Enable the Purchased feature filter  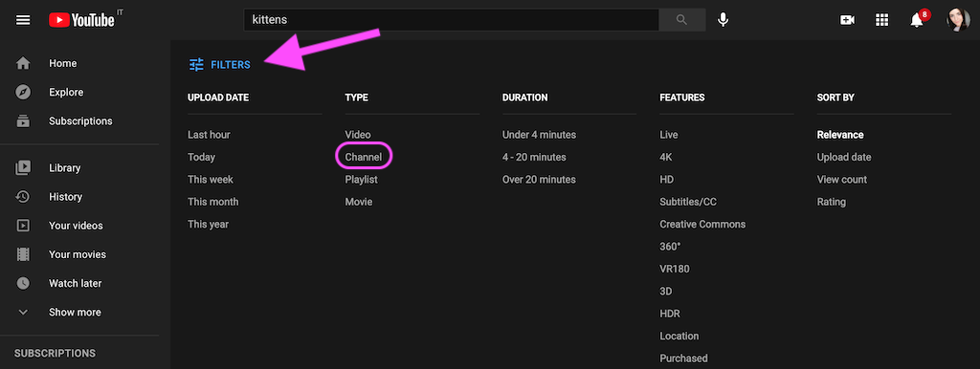[x=683, y=358]
